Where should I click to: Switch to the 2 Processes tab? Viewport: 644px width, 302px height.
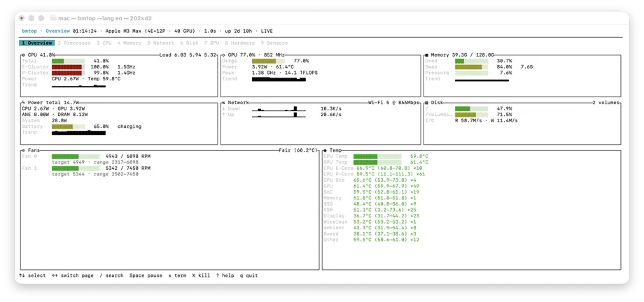point(74,43)
